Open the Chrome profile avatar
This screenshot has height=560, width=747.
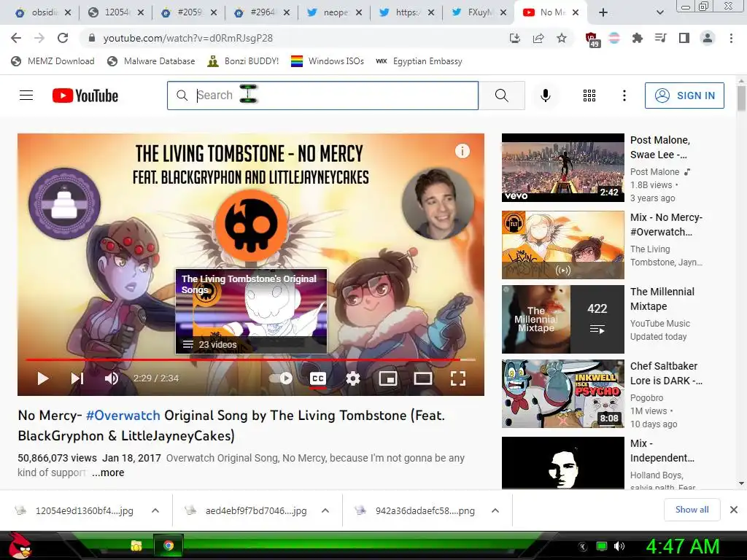pos(708,38)
